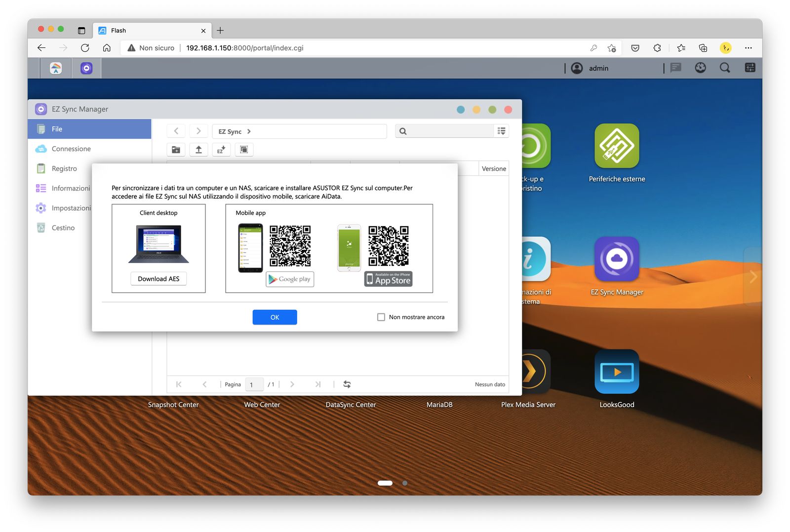This screenshot has width=790, height=532.
Task: Open the ADM Searchlight magnifier icon
Action: click(x=725, y=68)
